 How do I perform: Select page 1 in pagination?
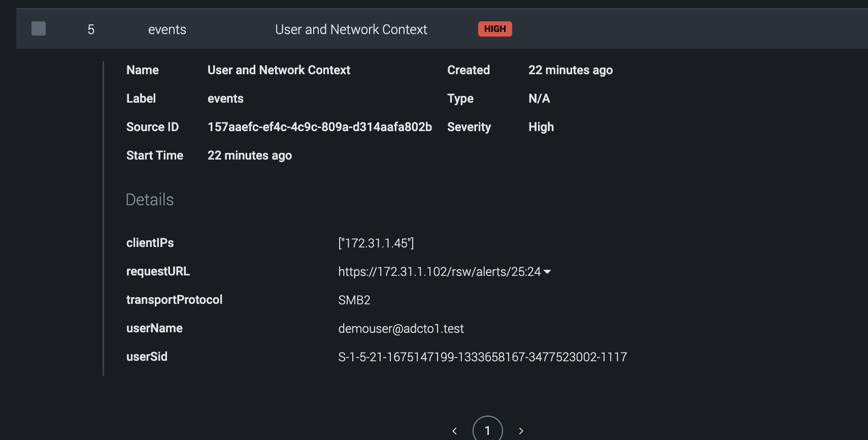[x=487, y=430]
